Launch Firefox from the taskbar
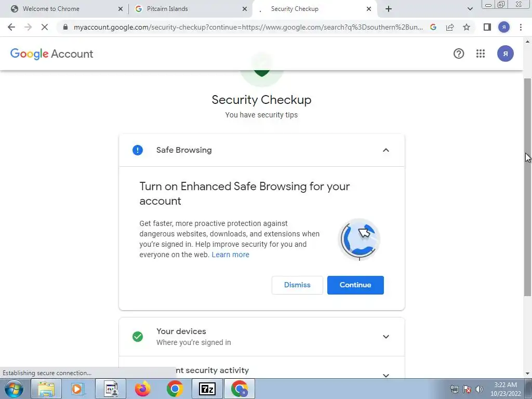 [142, 389]
